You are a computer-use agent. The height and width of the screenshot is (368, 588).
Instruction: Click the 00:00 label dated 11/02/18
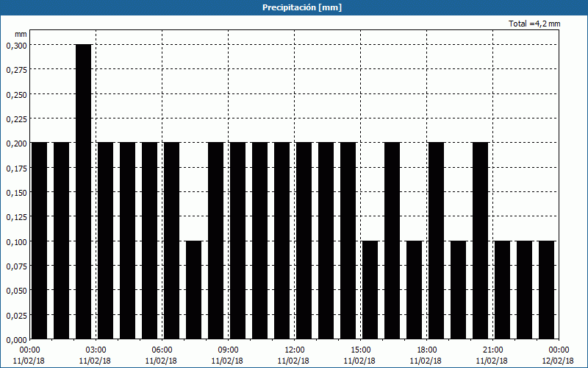click(x=29, y=350)
